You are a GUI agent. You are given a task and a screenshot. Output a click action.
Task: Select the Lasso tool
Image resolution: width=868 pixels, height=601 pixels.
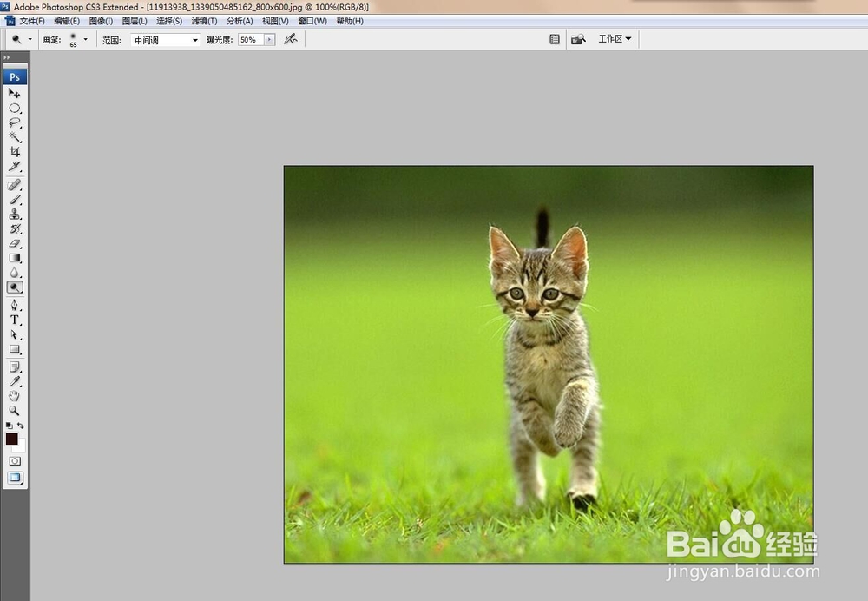pyautogui.click(x=15, y=122)
